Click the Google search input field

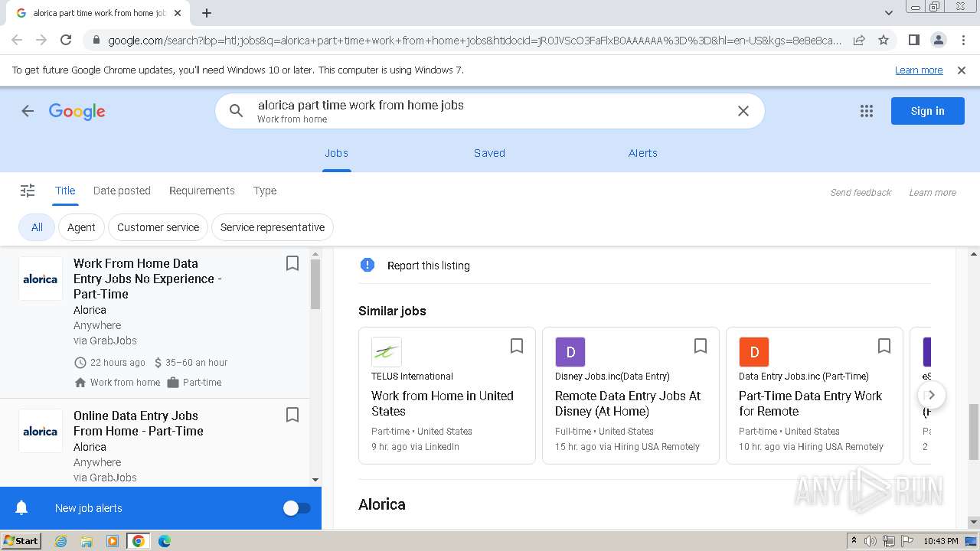(x=490, y=111)
